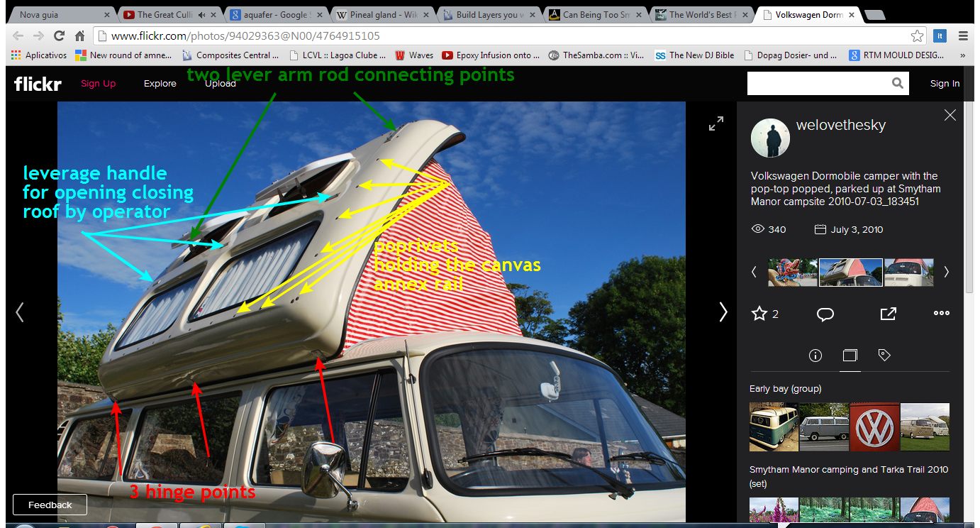This screenshot has height=528, width=980.
Task: Bookmark page with the address bar star
Action: click(917, 36)
